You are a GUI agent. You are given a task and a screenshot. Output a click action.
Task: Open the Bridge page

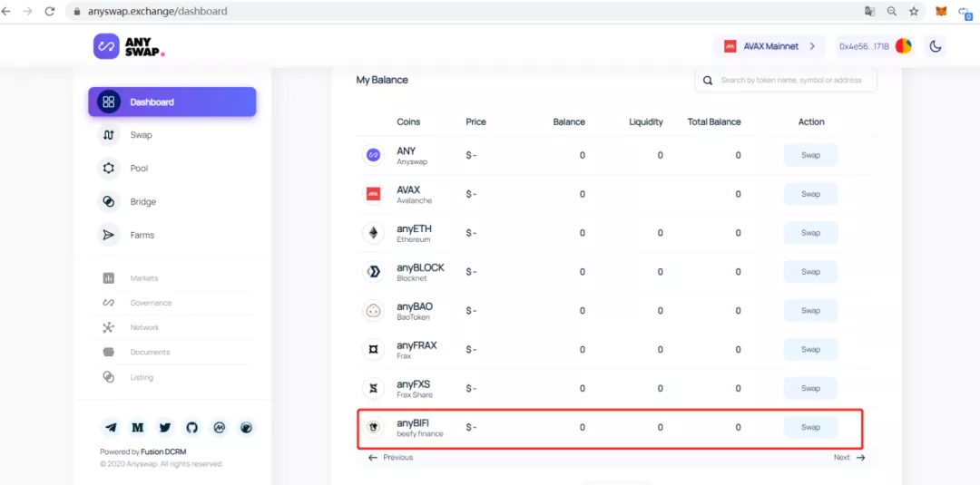pyautogui.click(x=143, y=201)
